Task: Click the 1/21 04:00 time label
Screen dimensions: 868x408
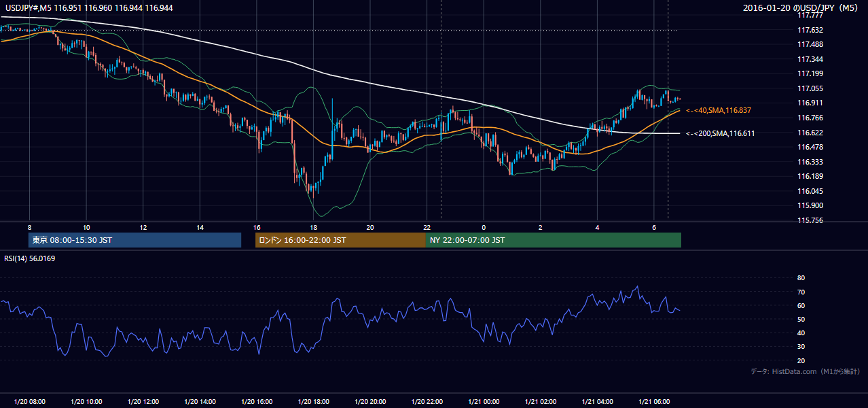Action: (x=597, y=402)
